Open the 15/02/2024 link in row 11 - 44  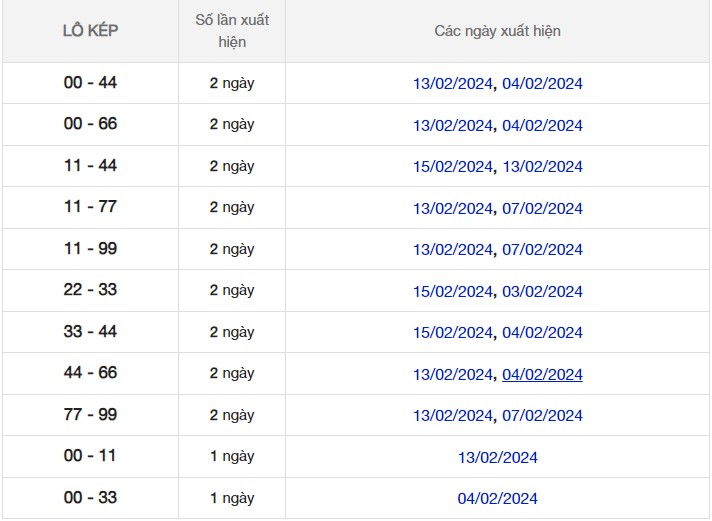click(453, 167)
